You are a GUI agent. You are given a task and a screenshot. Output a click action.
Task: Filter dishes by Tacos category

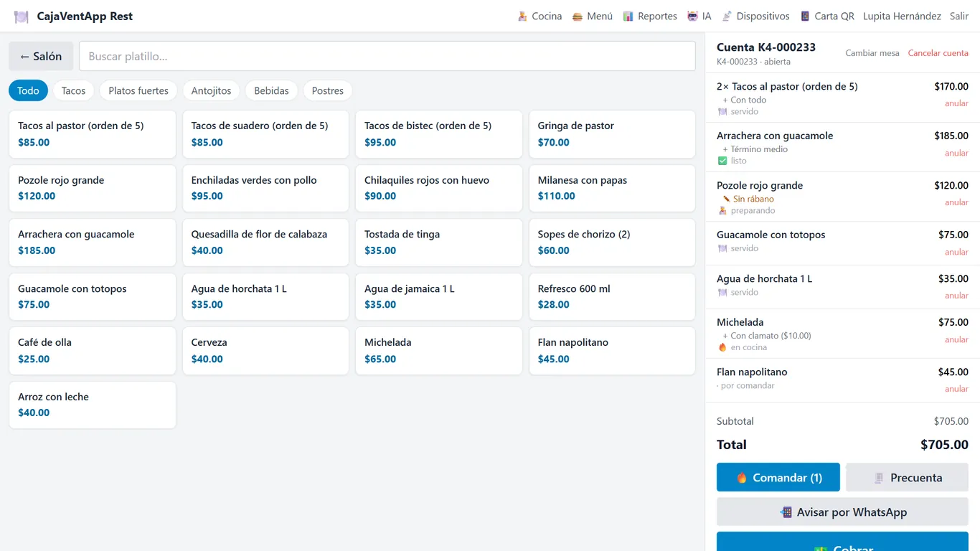pyautogui.click(x=73, y=90)
